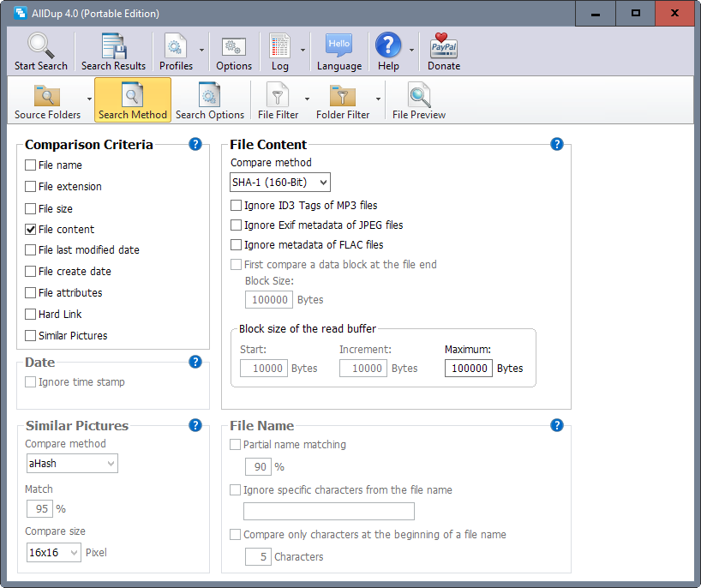Close the AllDup window
Viewport: 701px width, 588px height.
pos(674,14)
